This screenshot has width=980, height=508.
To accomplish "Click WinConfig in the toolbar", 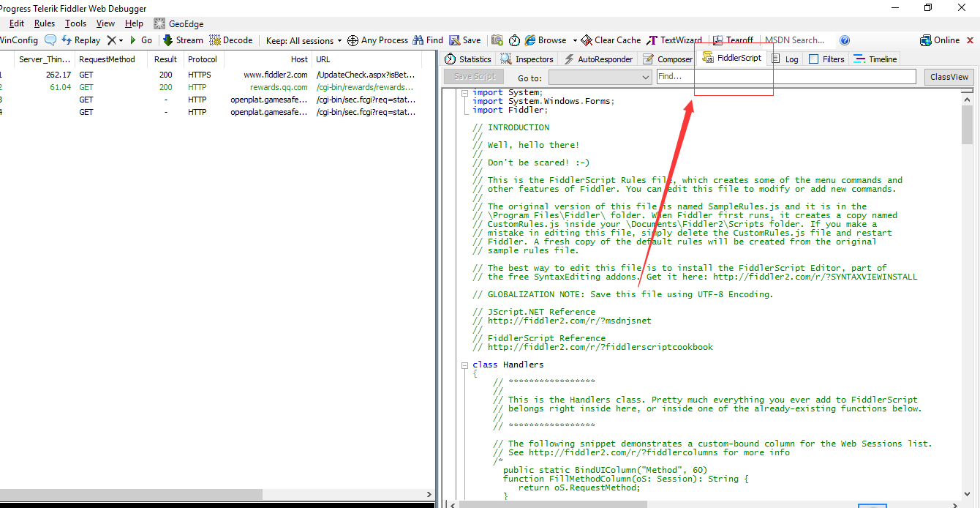I will [x=19, y=40].
